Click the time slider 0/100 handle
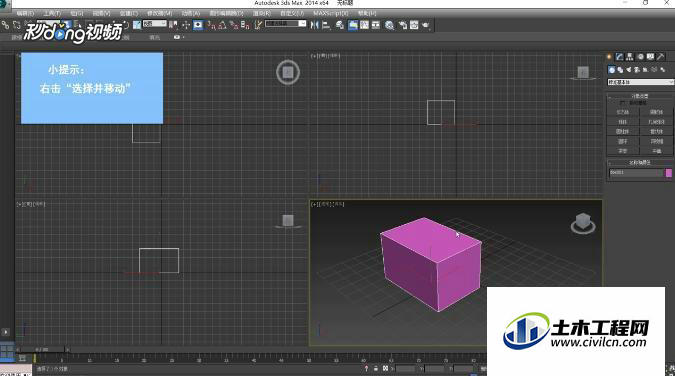 click(42, 350)
